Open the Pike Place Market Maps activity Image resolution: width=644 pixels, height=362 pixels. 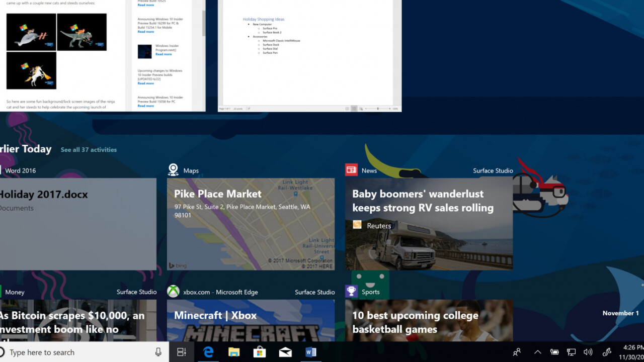pyautogui.click(x=251, y=224)
